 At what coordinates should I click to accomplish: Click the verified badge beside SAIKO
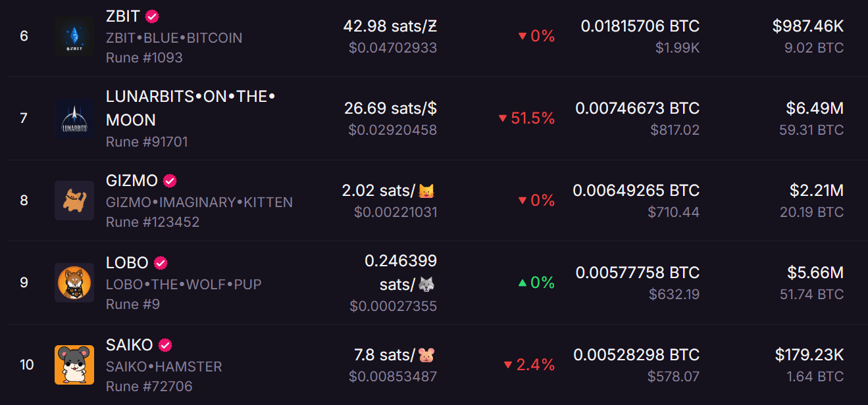[x=165, y=345]
